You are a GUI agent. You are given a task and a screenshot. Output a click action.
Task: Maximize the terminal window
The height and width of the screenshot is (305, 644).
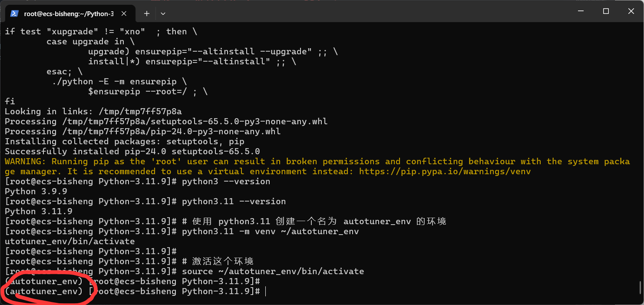coord(606,11)
